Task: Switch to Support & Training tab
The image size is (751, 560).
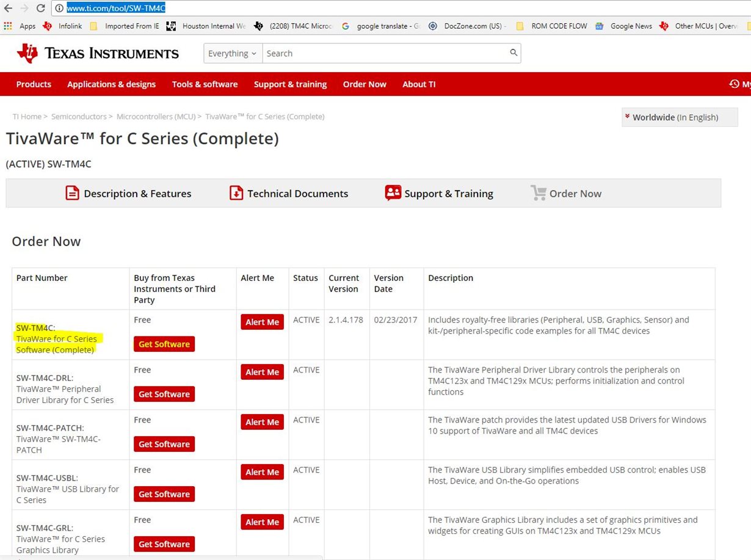Action: click(x=439, y=194)
